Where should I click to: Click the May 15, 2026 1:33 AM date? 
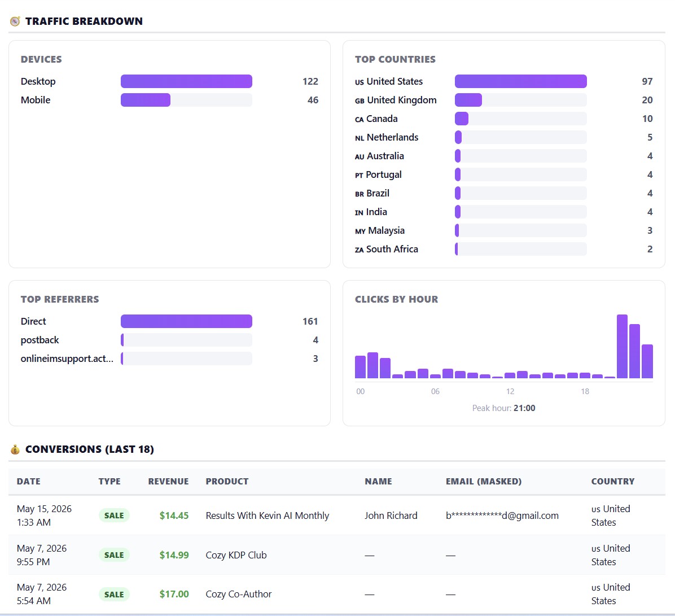pyautogui.click(x=45, y=515)
